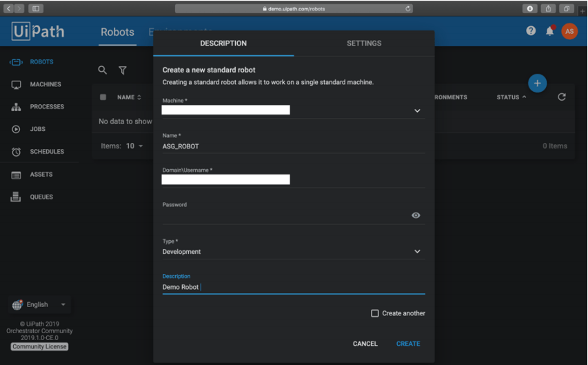Click the search magnifier icon
Viewport: 588px width, 365px height.
click(x=103, y=70)
